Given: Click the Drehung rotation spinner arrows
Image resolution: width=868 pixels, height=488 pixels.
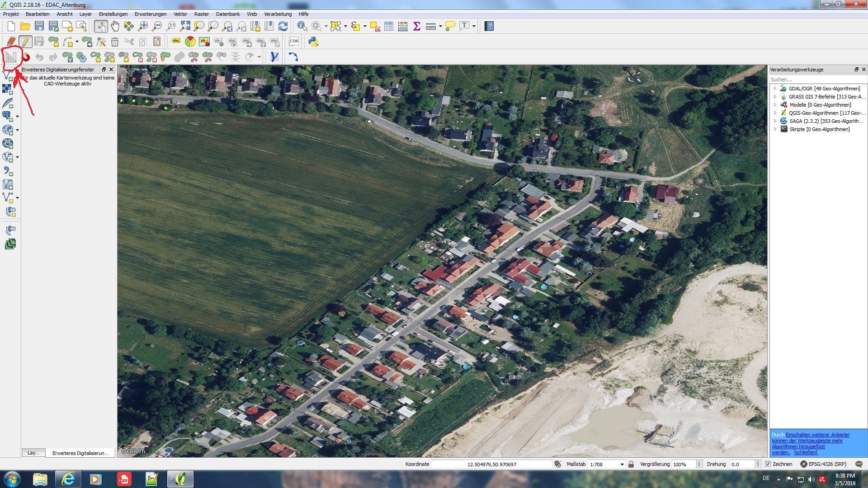Looking at the screenshot, I should (758, 464).
